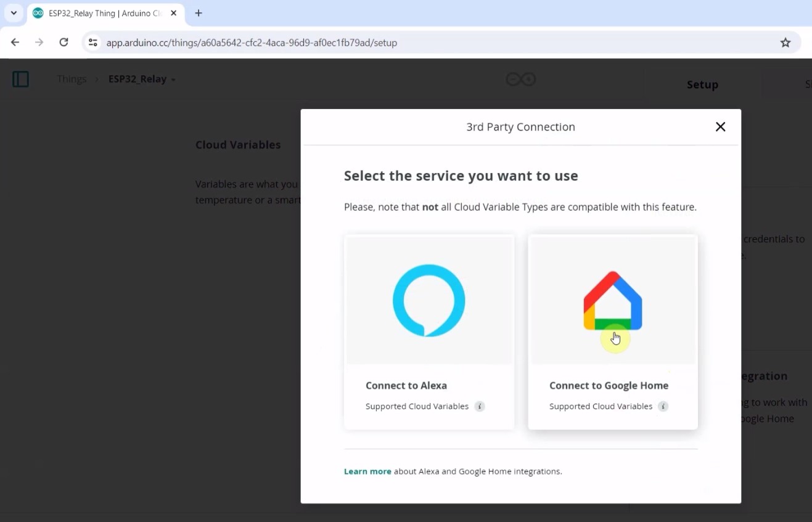Click info icon beside Alexa Supported Cloud Variables
The image size is (812, 522).
[x=480, y=407]
